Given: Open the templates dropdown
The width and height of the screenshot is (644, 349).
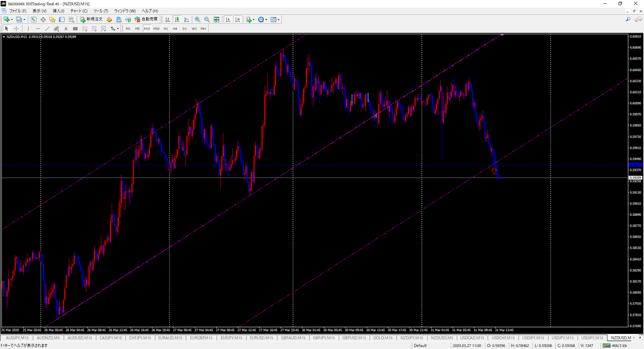Looking at the screenshot, I should [x=275, y=19].
